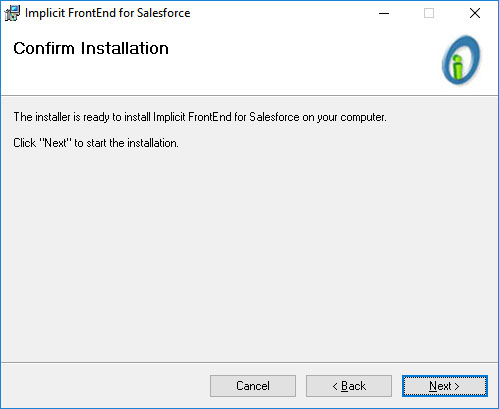Start installation with the Next button

click(x=445, y=386)
